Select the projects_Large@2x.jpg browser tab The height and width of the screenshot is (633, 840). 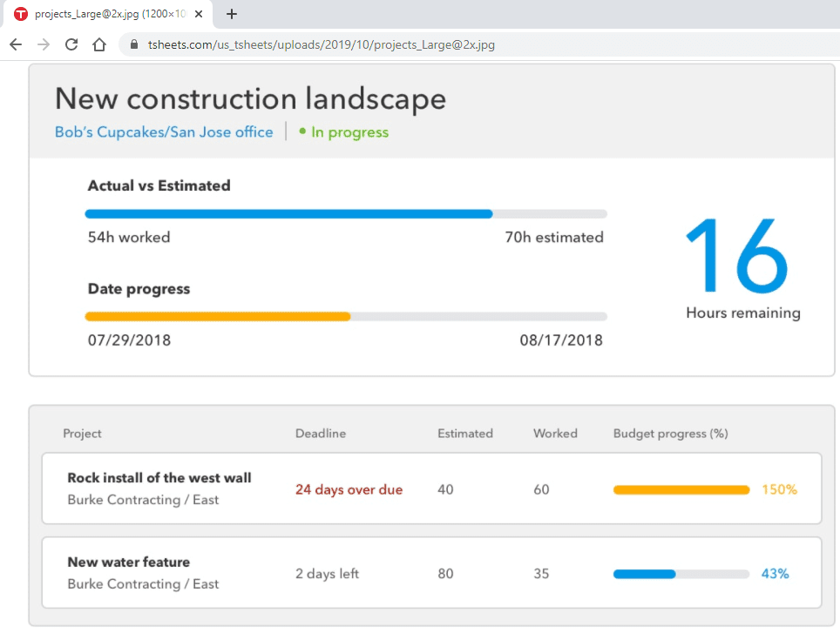tap(109, 14)
